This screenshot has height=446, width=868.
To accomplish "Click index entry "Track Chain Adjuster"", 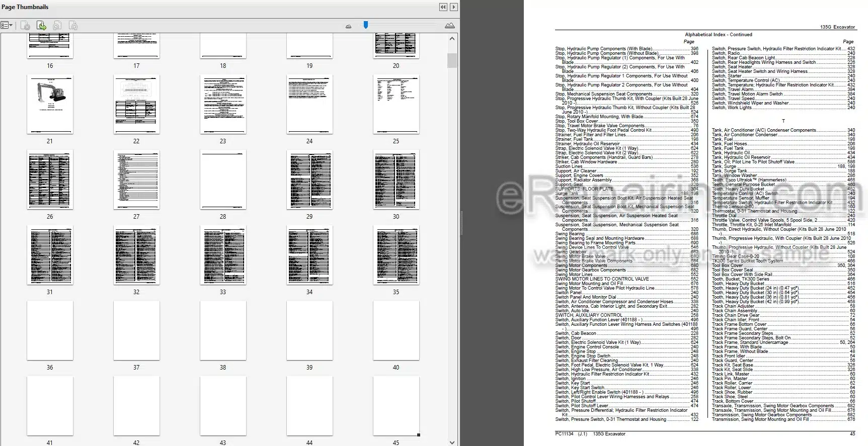I will (x=783, y=306).
